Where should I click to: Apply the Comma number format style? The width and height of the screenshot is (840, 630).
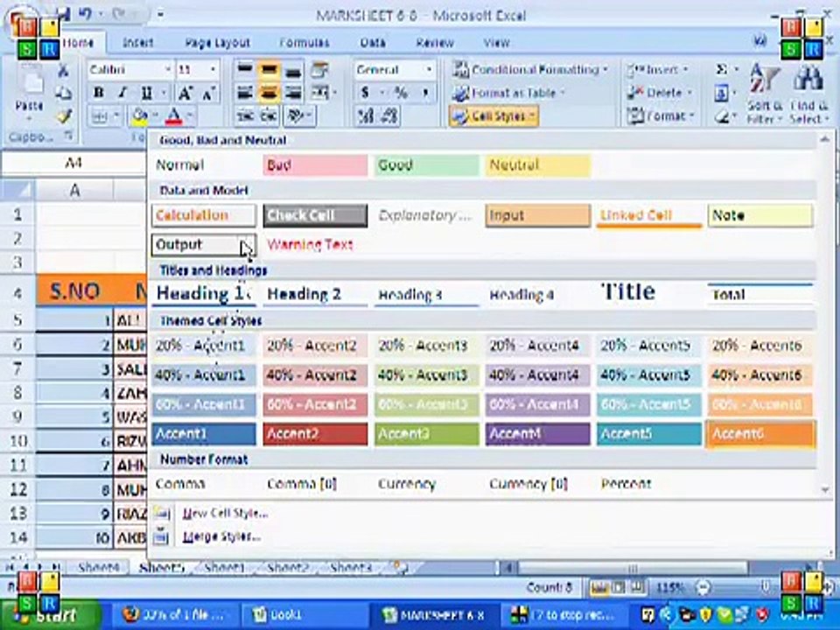tap(204, 484)
